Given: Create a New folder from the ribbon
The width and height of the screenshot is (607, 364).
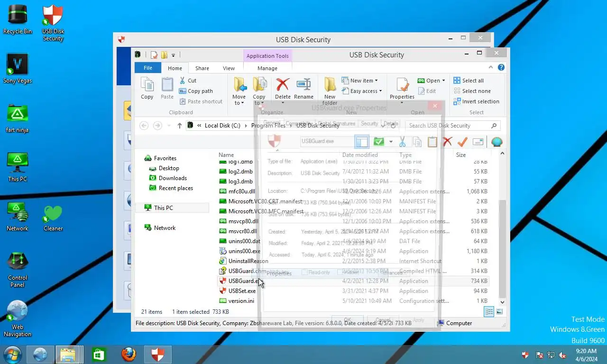Looking at the screenshot, I should [330, 91].
